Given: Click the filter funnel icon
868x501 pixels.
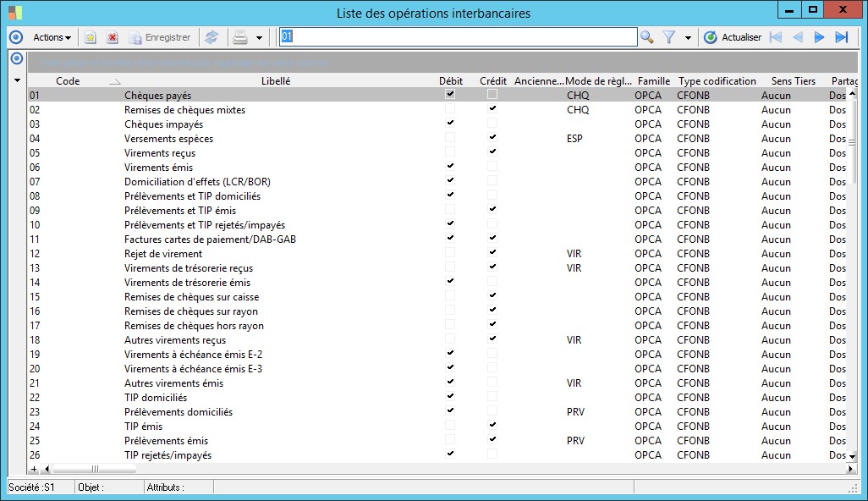Looking at the screenshot, I should click(669, 37).
